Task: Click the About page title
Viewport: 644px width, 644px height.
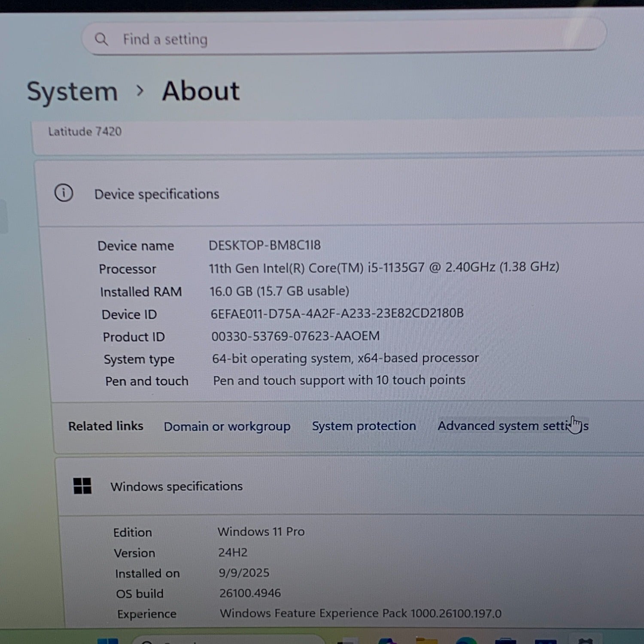Action: tap(200, 91)
